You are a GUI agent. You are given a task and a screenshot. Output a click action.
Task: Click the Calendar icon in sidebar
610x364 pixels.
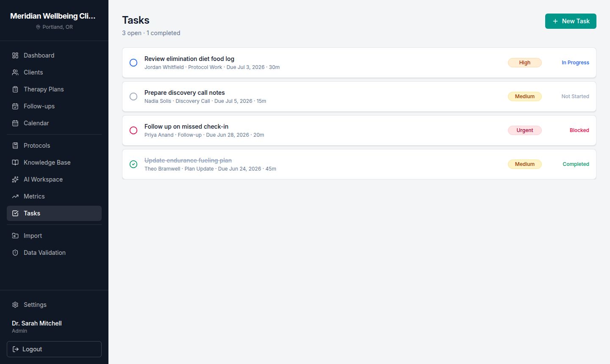point(15,123)
